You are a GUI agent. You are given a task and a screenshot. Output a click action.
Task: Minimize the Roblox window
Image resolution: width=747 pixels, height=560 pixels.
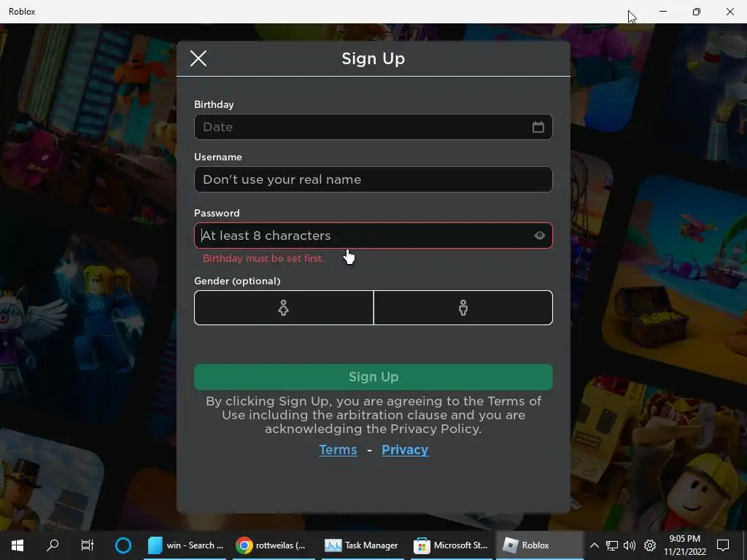[x=662, y=12]
